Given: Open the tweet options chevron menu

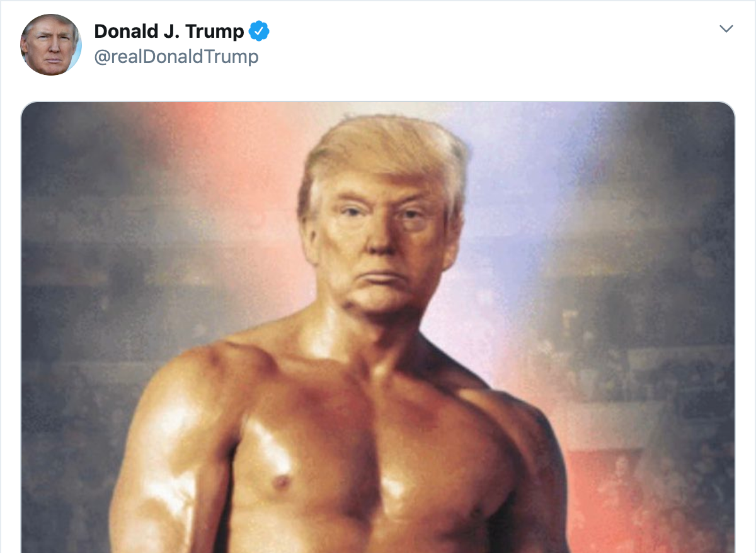Looking at the screenshot, I should 726,29.
